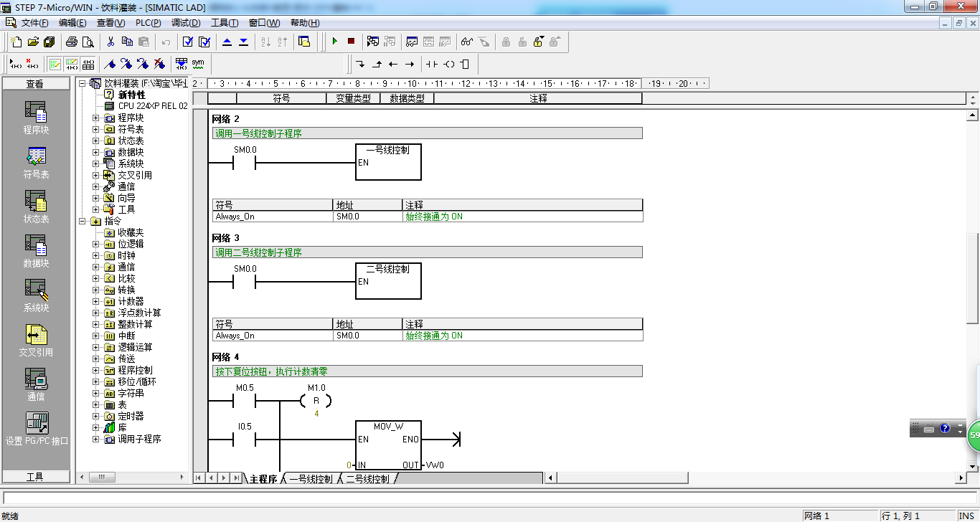
Task: Open 程序块 in the navigation bar
Action: (x=36, y=118)
